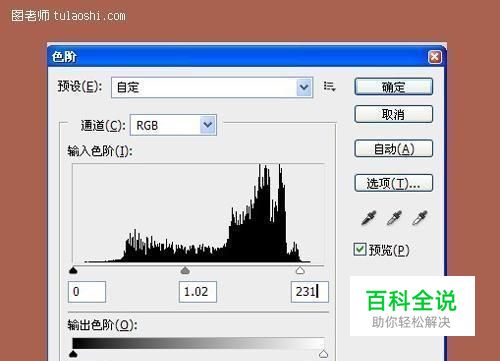
Task: Click the 自动(A) auto button
Action: 394,149
